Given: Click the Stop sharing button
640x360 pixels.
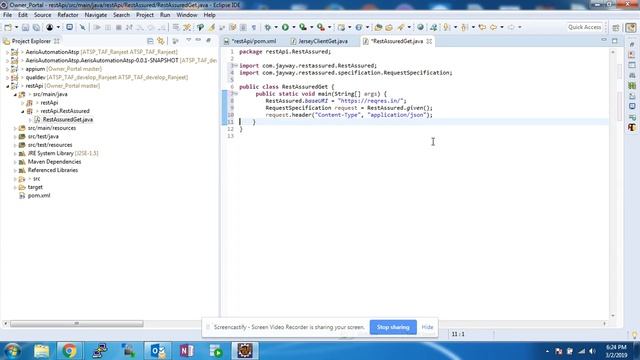Looking at the screenshot, I should (x=393, y=327).
